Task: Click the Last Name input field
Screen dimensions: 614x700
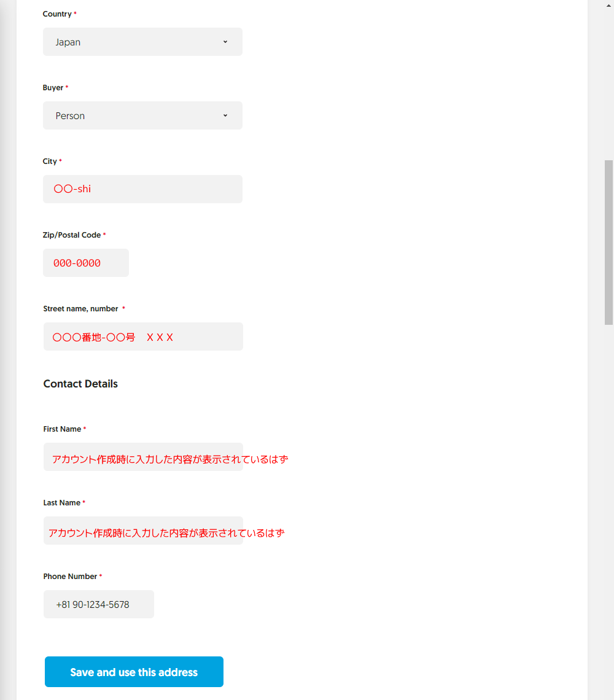Action: 143,531
